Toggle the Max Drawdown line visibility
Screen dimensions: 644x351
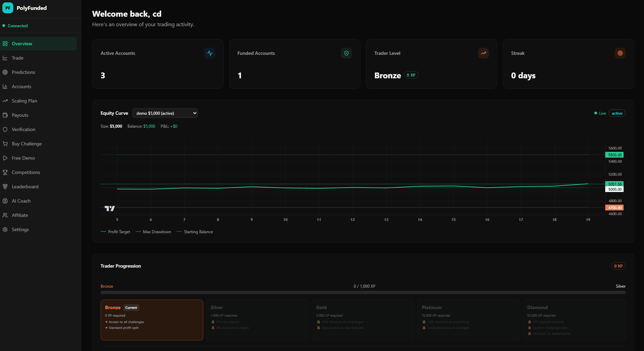point(153,232)
